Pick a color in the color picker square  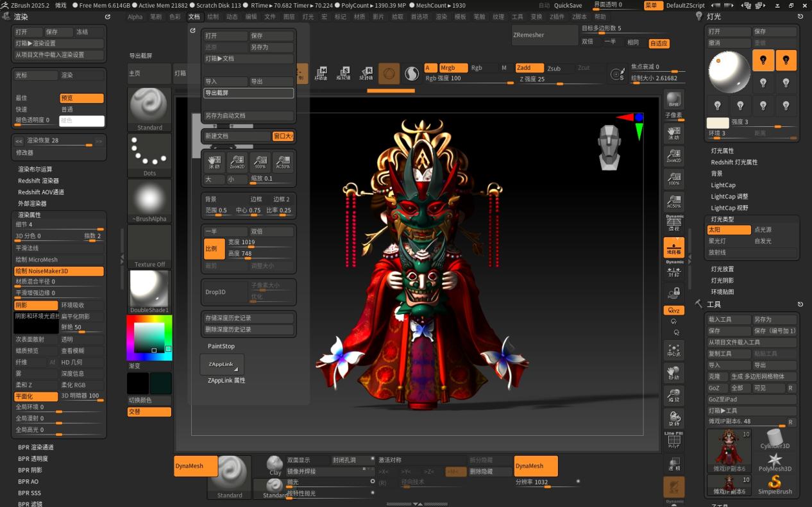click(x=149, y=337)
